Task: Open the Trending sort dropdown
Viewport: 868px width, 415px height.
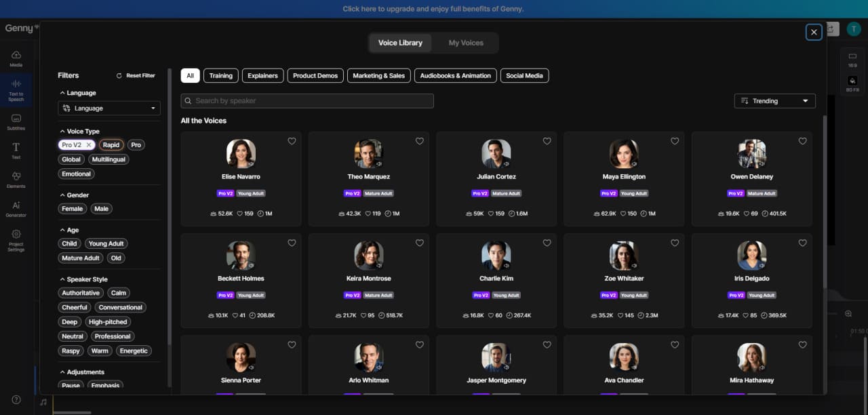Action: (774, 101)
